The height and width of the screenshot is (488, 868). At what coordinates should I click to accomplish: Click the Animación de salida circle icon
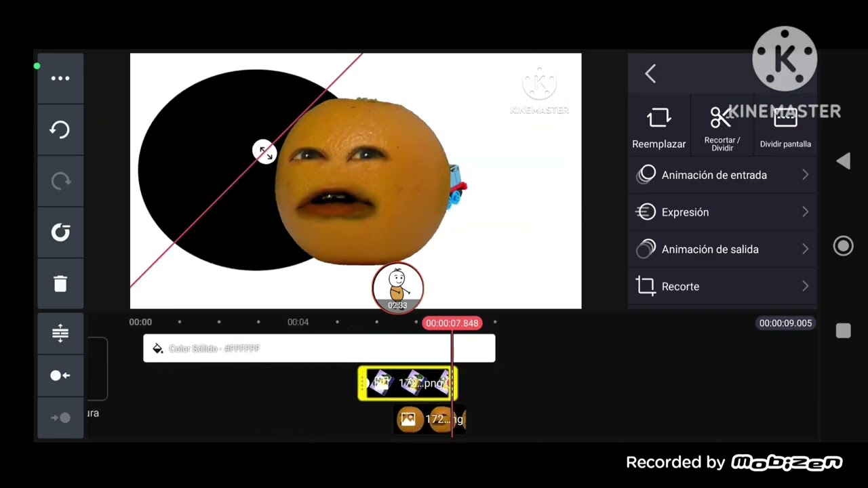click(x=646, y=249)
